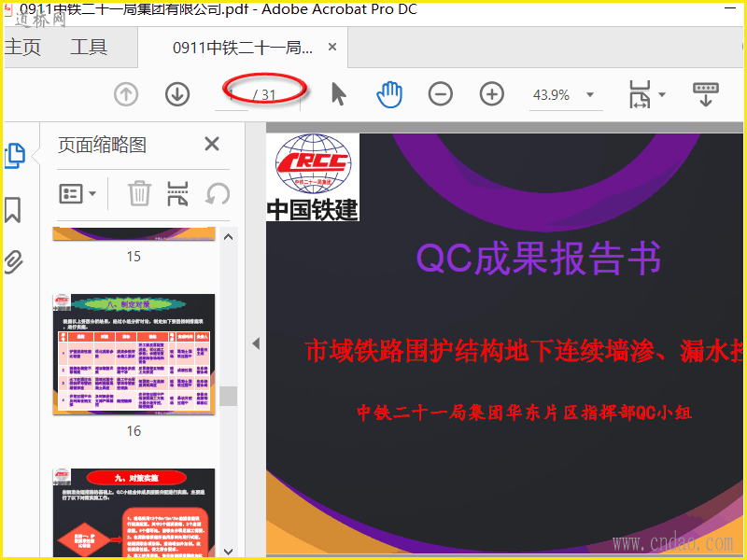Click the 中铁二十一局集团华东片区指挥部QC小组 text
This screenshot has width=747, height=560.
tap(525, 413)
